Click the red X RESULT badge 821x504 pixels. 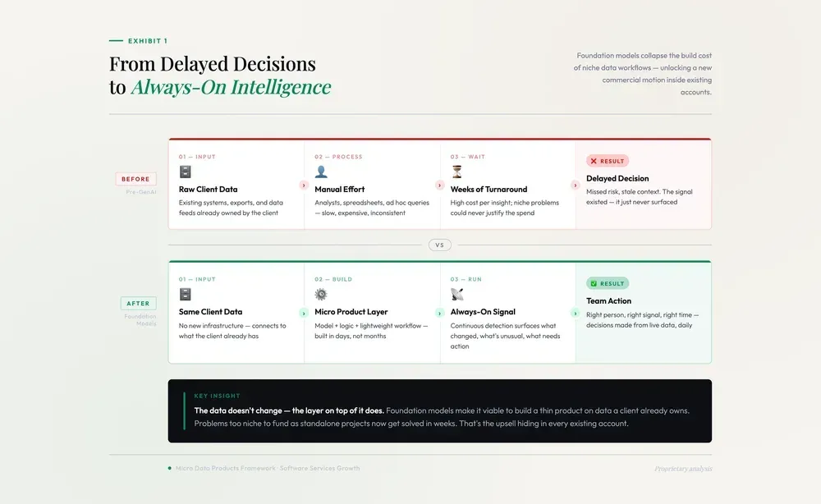pyautogui.click(x=608, y=161)
